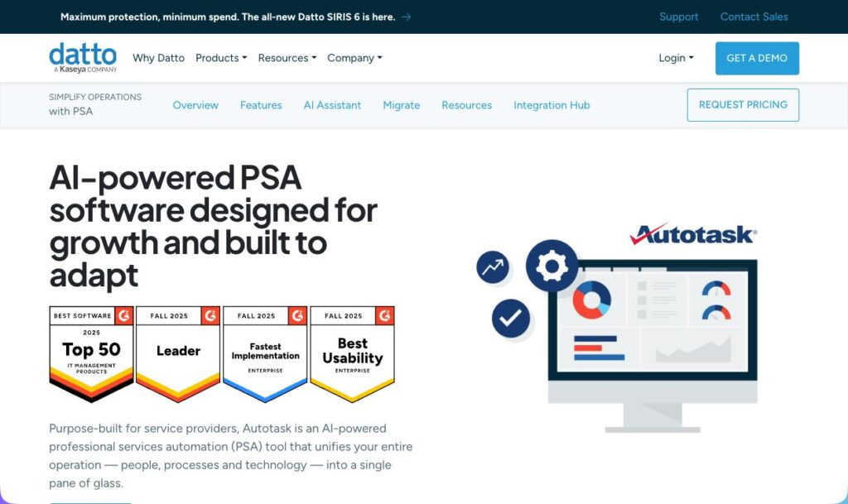Go to the Features tab
Screen dimensions: 848x504
click(x=261, y=105)
